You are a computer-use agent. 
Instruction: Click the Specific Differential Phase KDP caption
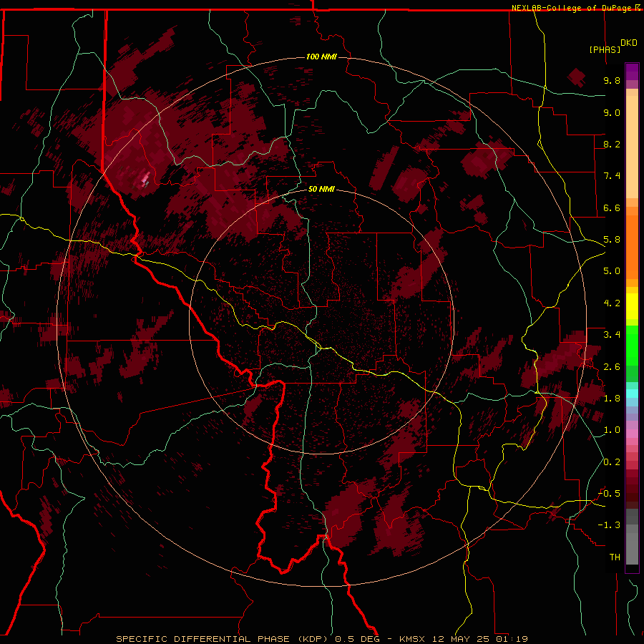tap(321, 639)
